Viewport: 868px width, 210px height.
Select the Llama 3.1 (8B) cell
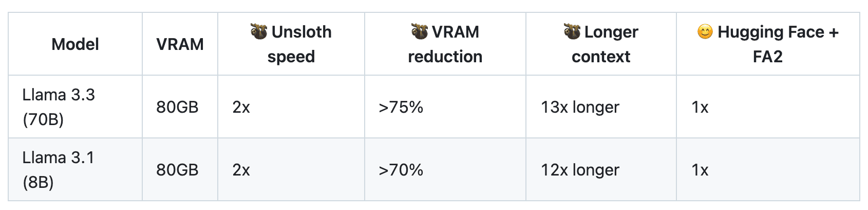59,170
